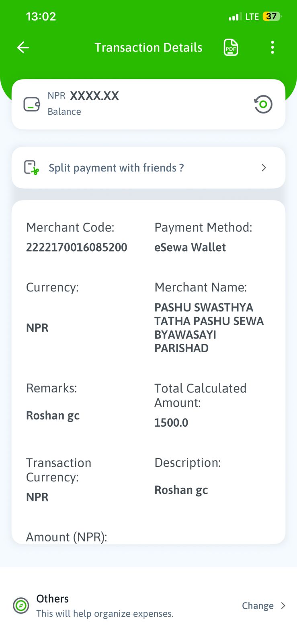Tap the hidden XXXX.XX balance amount
Viewport: 297px width, 644px height.
94,96
